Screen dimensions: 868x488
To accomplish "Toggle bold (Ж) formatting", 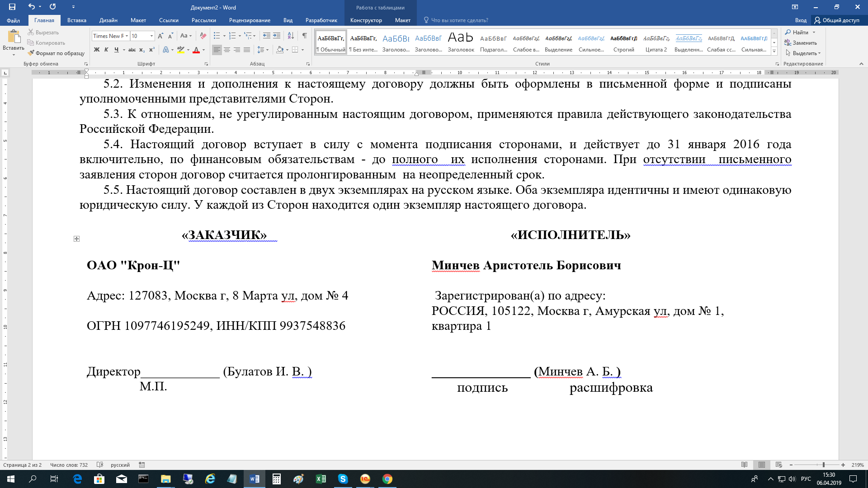I will 96,50.
